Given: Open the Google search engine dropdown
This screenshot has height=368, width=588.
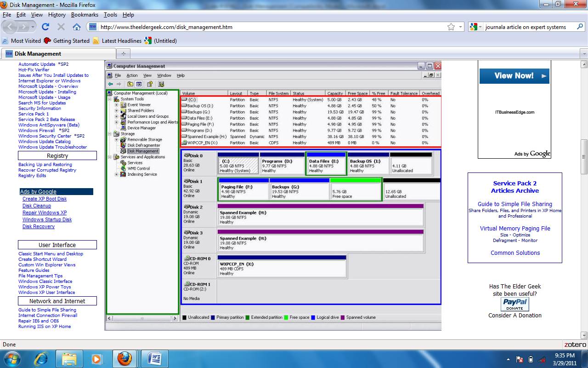Looking at the screenshot, I should pos(480,27).
